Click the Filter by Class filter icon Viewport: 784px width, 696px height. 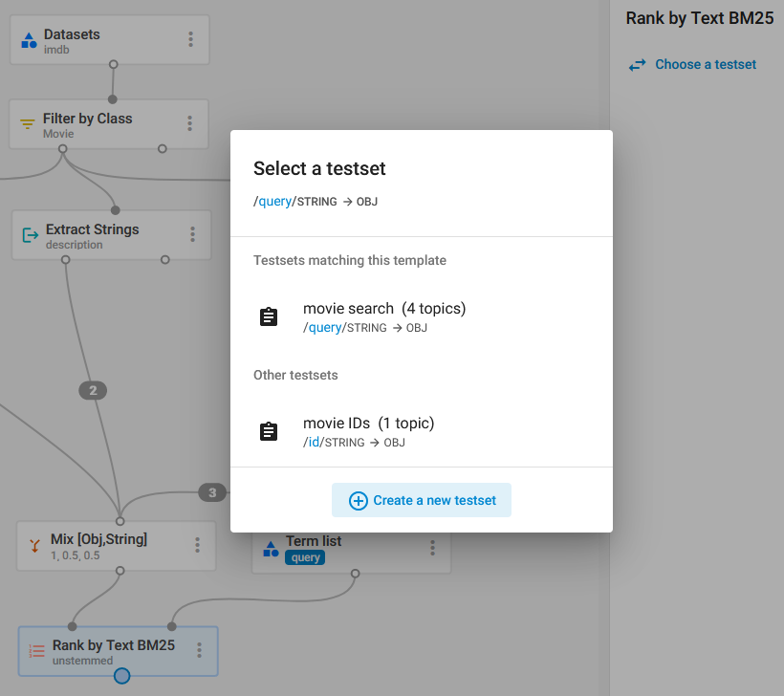point(27,123)
